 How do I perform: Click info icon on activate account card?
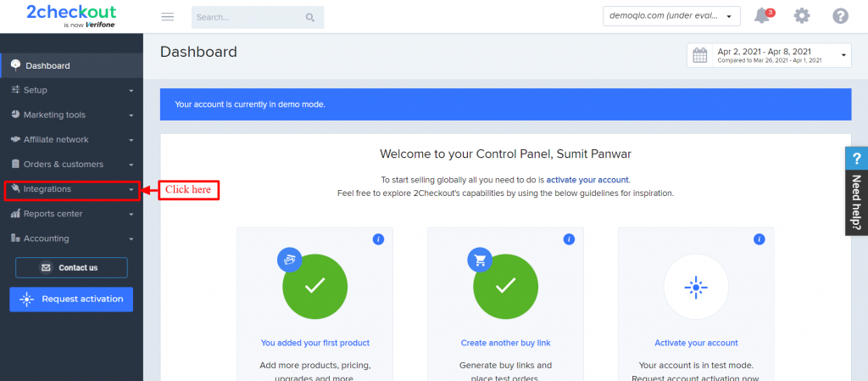[759, 239]
